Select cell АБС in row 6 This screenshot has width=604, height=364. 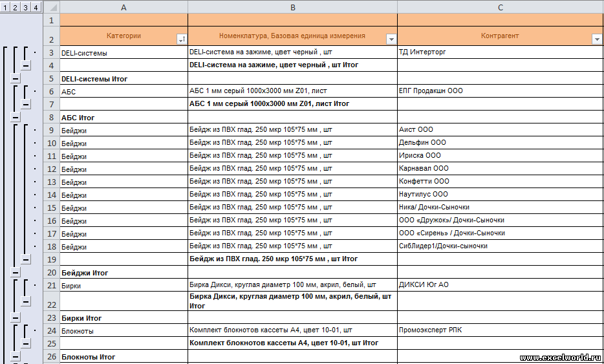click(124, 91)
